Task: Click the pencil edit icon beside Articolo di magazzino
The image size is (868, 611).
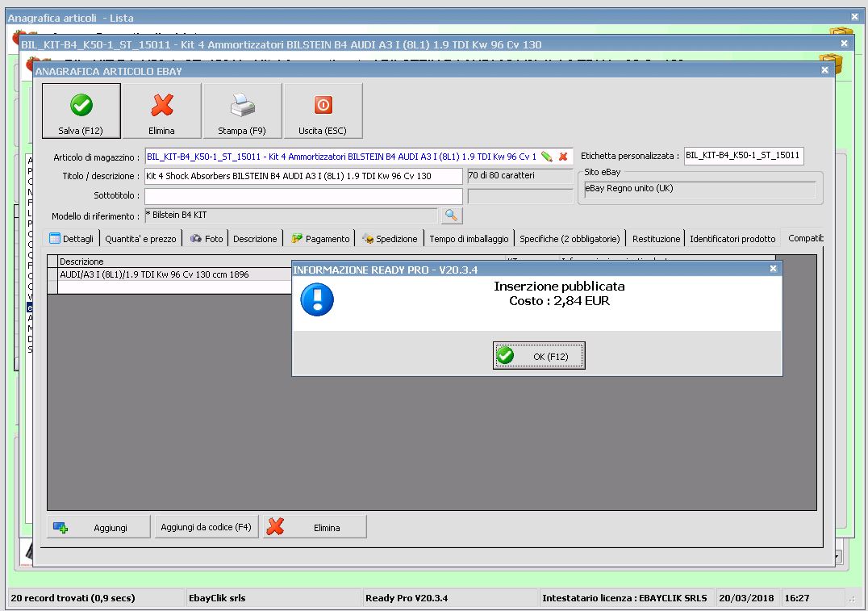Action: tap(546, 157)
